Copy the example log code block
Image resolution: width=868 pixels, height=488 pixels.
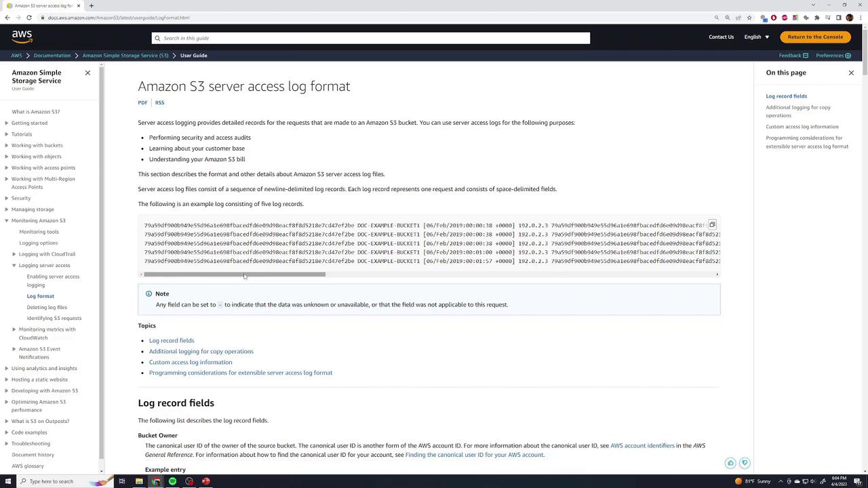pyautogui.click(x=712, y=224)
